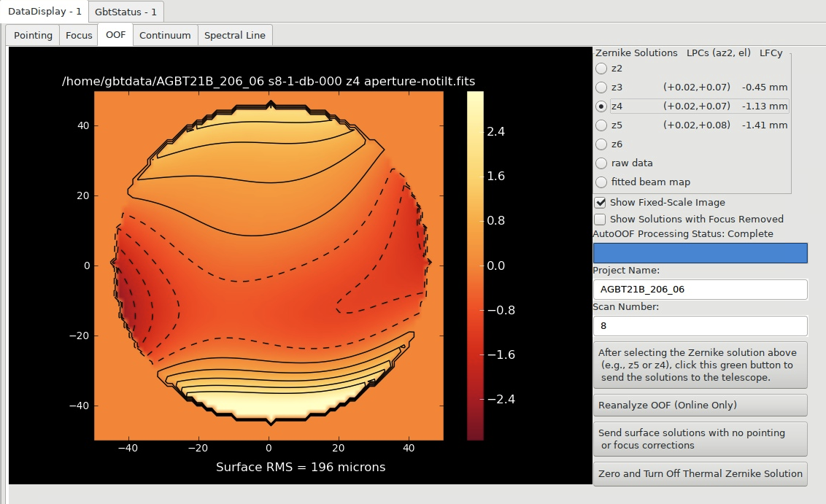826x504 pixels.
Task: Click the color scale bar beside the plot
Action: (x=475, y=265)
